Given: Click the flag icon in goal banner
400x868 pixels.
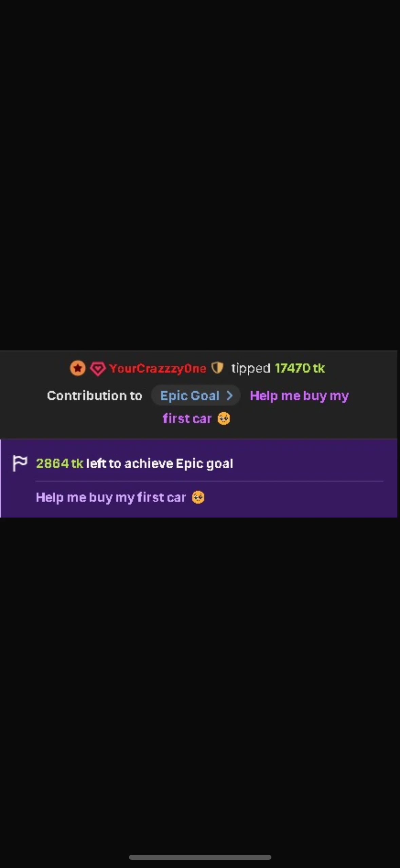Looking at the screenshot, I should coord(20,463).
